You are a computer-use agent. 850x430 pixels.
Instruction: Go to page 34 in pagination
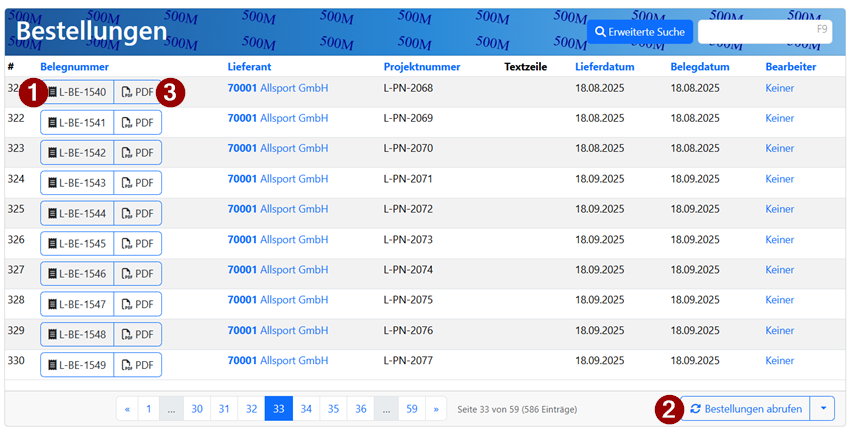pos(306,409)
